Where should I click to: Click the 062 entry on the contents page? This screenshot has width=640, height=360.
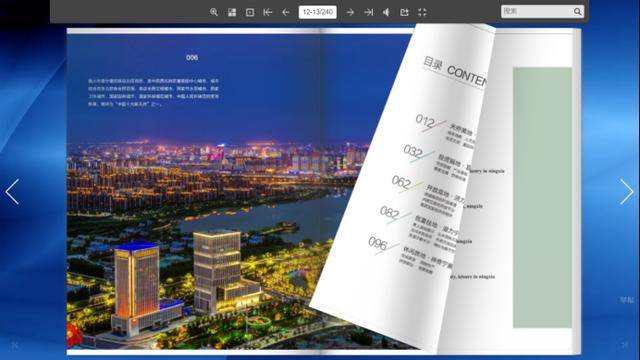(x=401, y=182)
